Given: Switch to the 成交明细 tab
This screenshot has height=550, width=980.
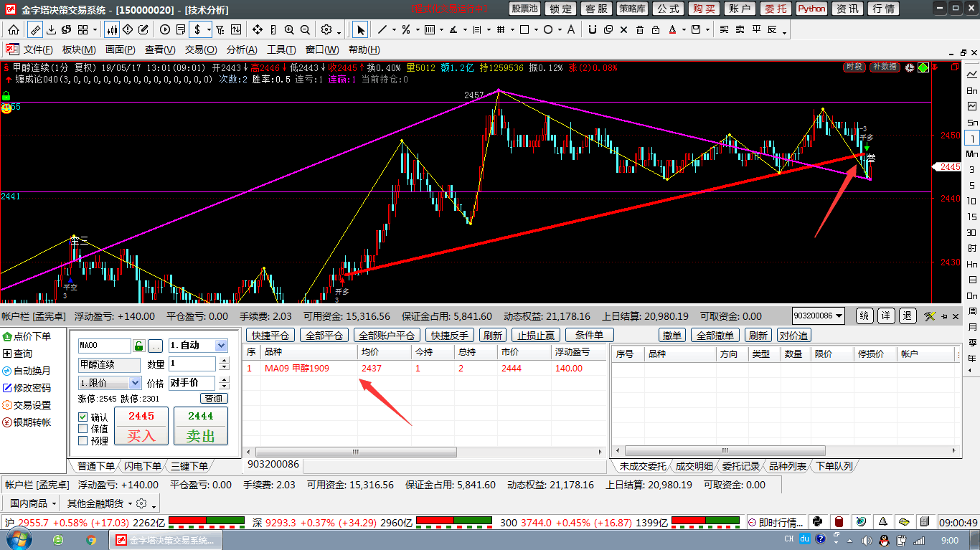Looking at the screenshot, I should [x=694, y=466].
